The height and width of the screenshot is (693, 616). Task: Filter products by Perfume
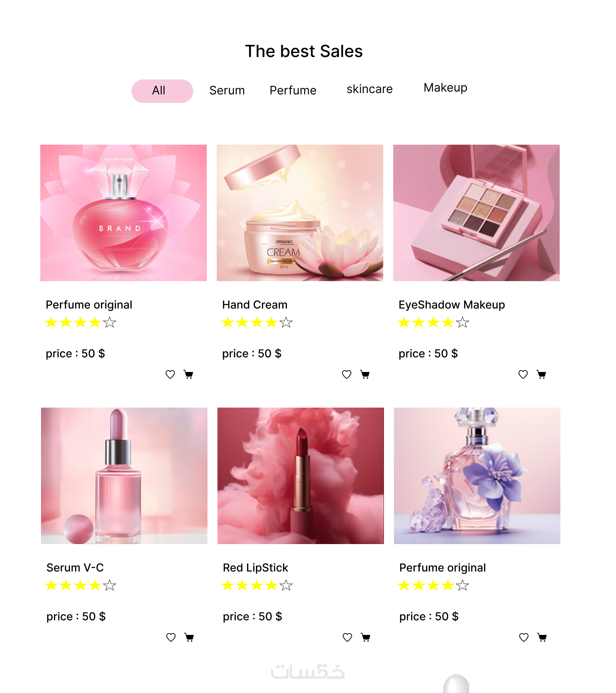tap(293, 90)
